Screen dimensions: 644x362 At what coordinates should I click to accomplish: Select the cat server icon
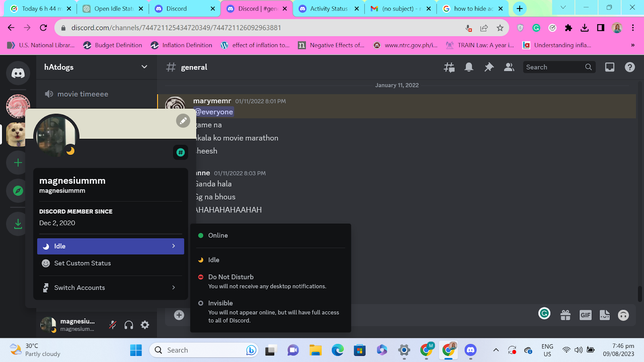click(16, 134)
